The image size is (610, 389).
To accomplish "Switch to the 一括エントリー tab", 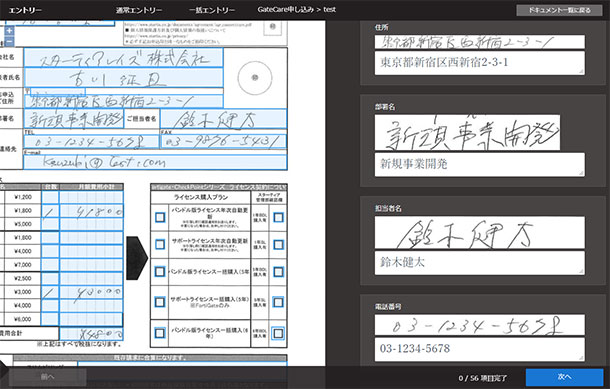I will pos(212,10).
